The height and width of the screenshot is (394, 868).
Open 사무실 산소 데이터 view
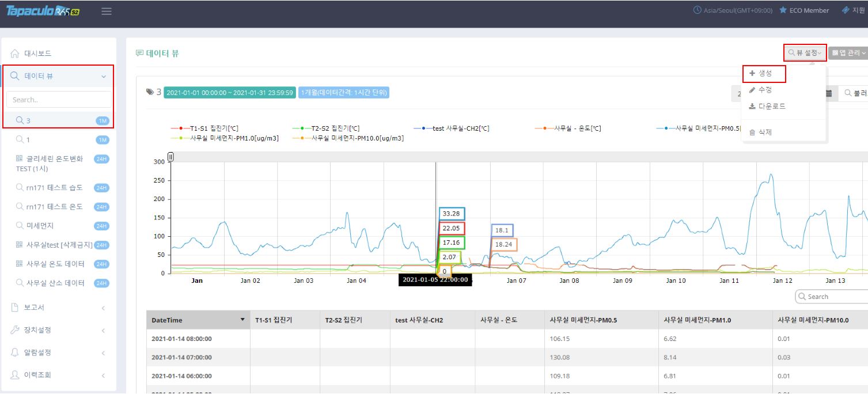[x=59, y=283]
